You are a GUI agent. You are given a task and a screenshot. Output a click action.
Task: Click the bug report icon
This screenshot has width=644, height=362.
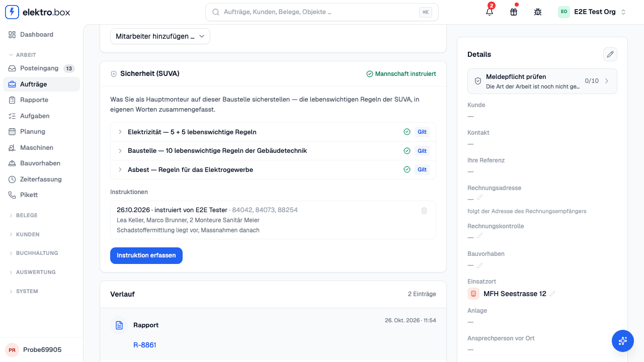pyautogui.click(x=538, y=12)
